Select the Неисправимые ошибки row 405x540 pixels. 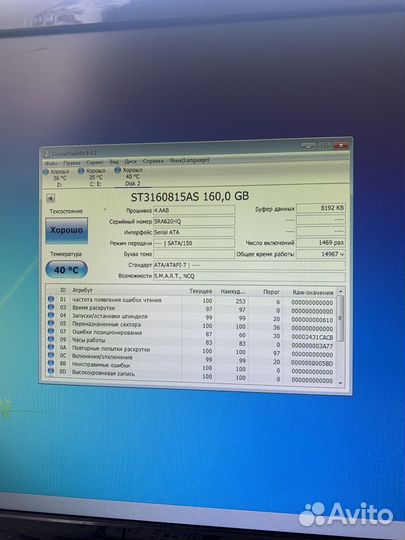coord(191,367)
